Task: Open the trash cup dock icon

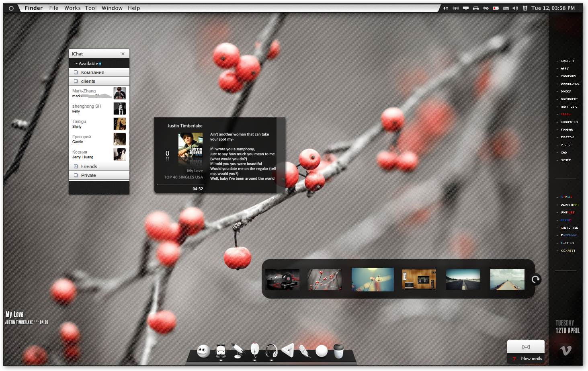Action: pyautogui.click(x=339, y=351)
